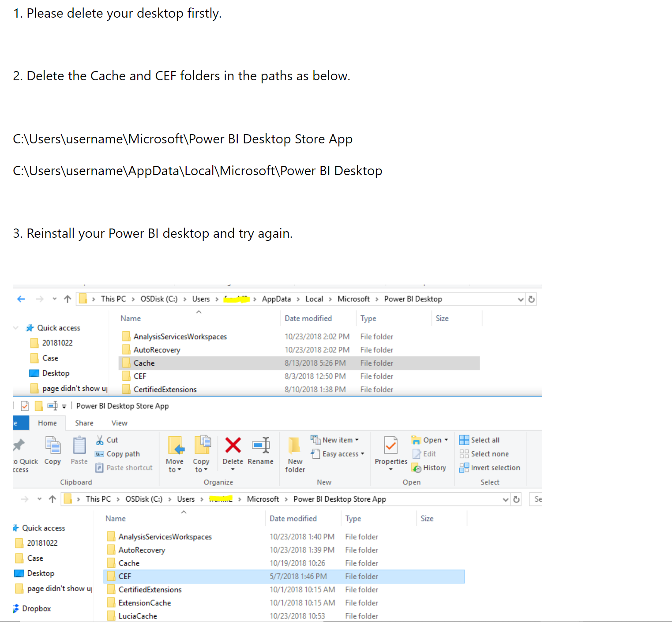
Task: Open the Easy access dropdown
Action: (338, 454)
